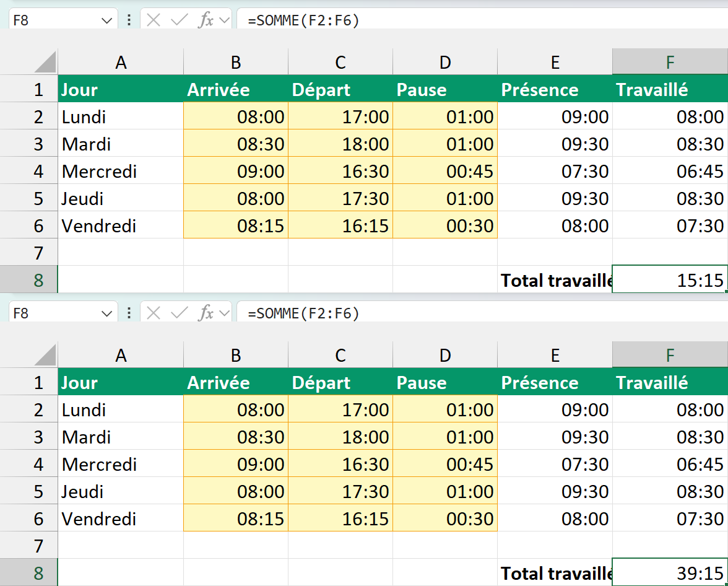Select the lower total cell showing 39:15
The width and height of the screenshot is (728, 586).
(x=670, y=572)
